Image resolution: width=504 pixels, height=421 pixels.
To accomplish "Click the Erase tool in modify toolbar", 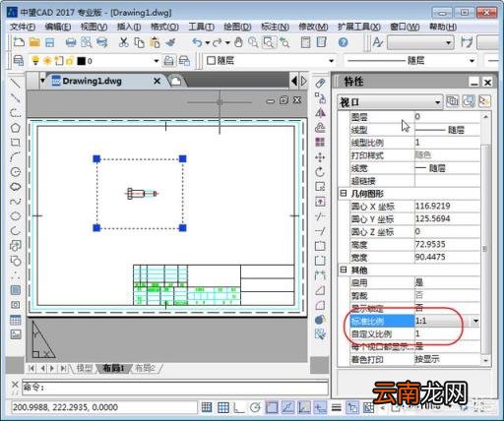I will pos(320,84).
